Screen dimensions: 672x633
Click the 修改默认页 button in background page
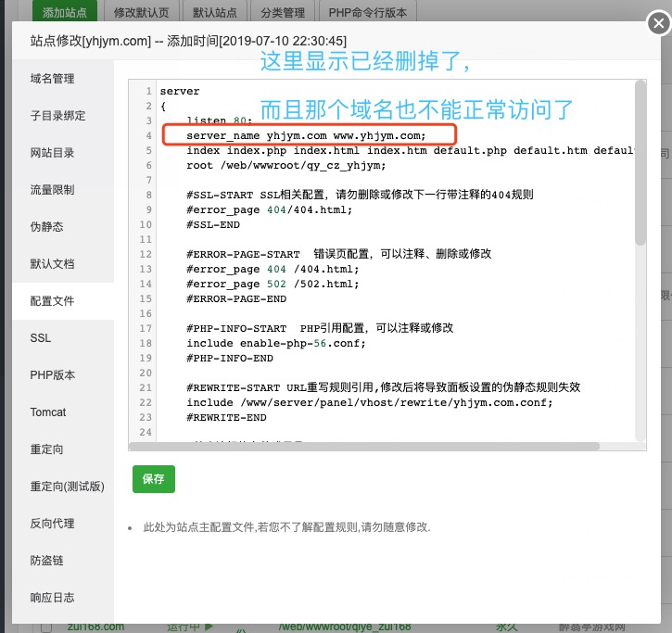pyautogui.click(x=142, y=11)
